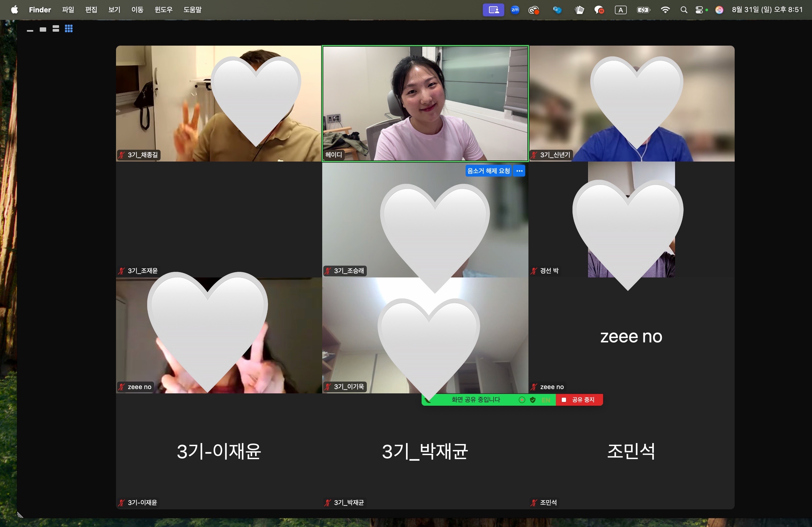Open more options on 3기_조승래 tile
This screenshot has height=527, width=812.
click(519, 171)
